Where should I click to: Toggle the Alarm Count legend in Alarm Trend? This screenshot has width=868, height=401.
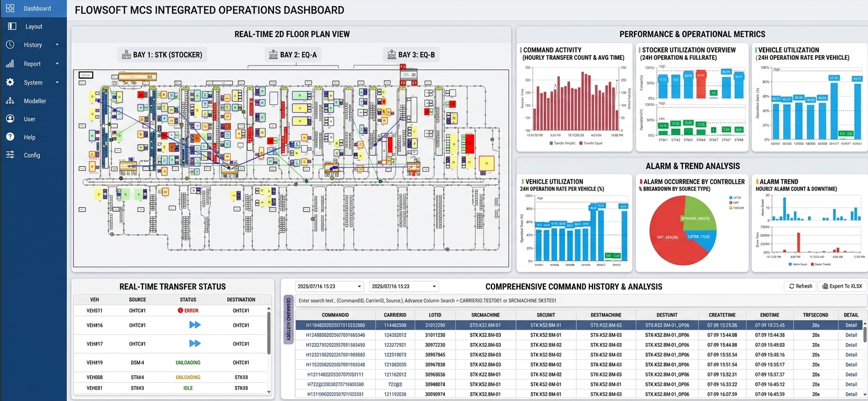point(800,263)
